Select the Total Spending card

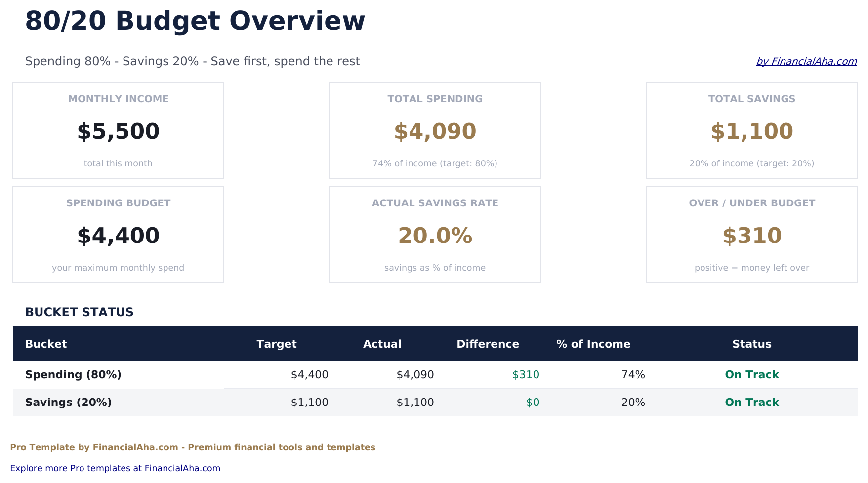[435, 130]
